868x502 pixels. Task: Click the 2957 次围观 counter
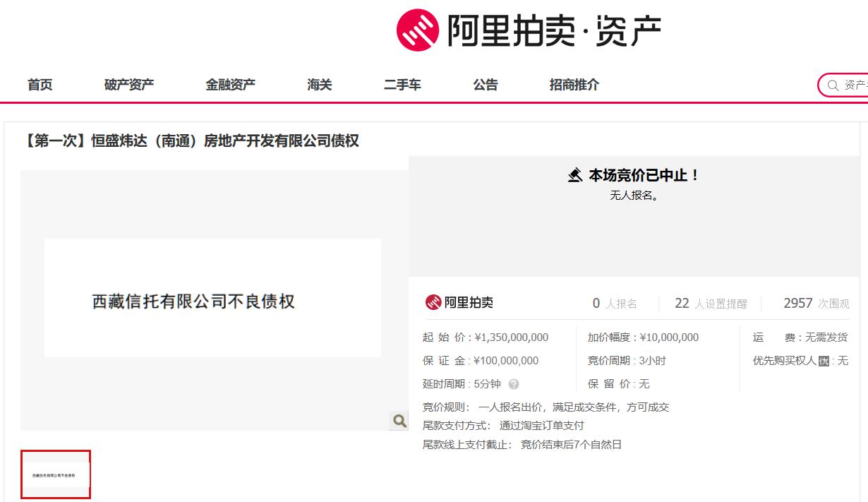coord(816,304)
